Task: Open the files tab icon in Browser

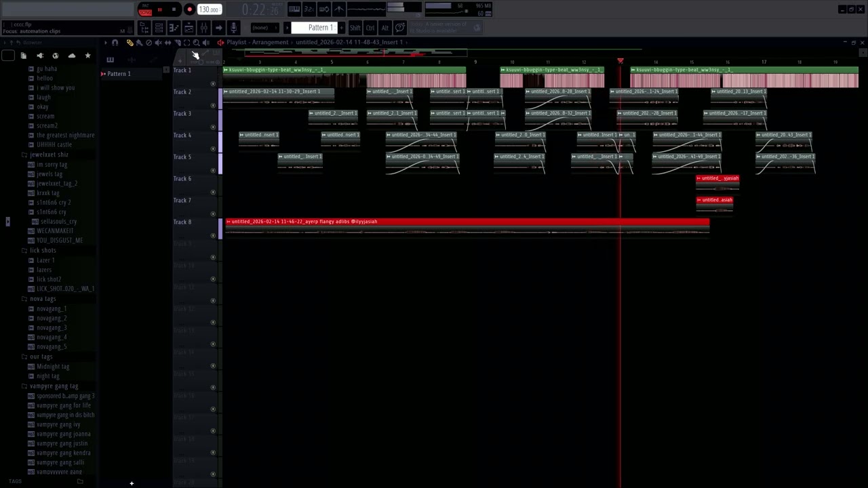Action: (23, 56)
